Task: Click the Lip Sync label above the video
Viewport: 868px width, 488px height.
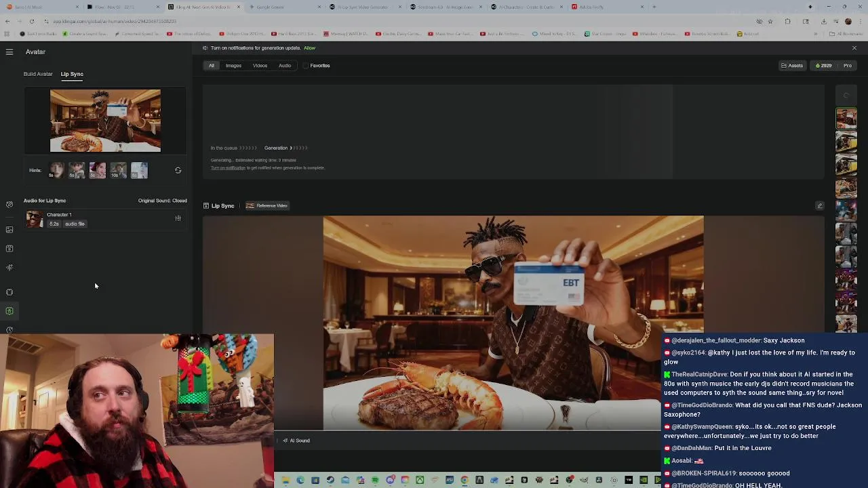Action: tap(222, 206)
